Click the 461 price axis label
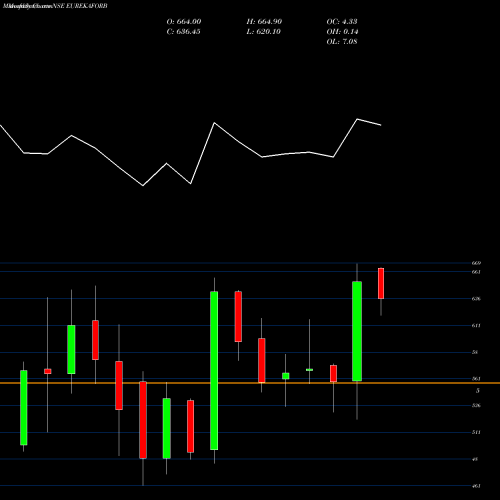The image size is (500, 500). (x=476, y=486)
